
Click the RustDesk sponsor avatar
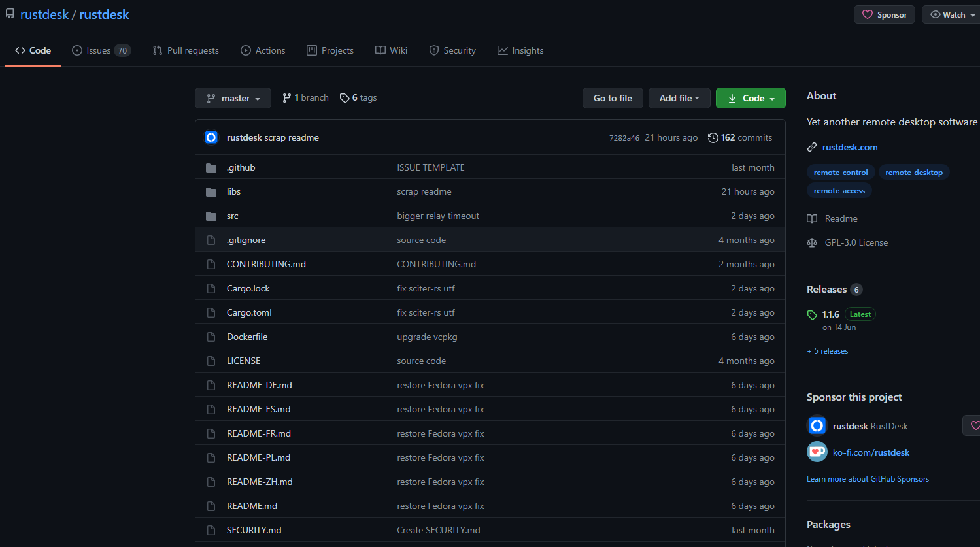[x=817, y=426]
